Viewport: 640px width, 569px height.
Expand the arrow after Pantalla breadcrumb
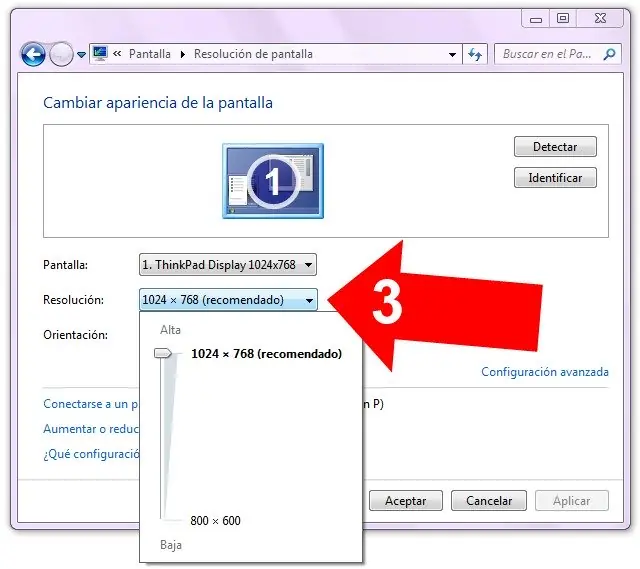pos(182,54)
